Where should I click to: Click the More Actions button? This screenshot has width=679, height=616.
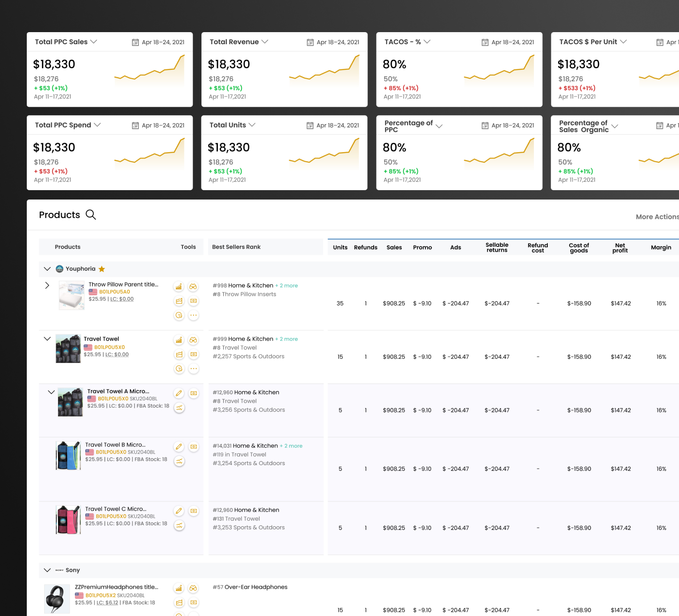(657, 216)
